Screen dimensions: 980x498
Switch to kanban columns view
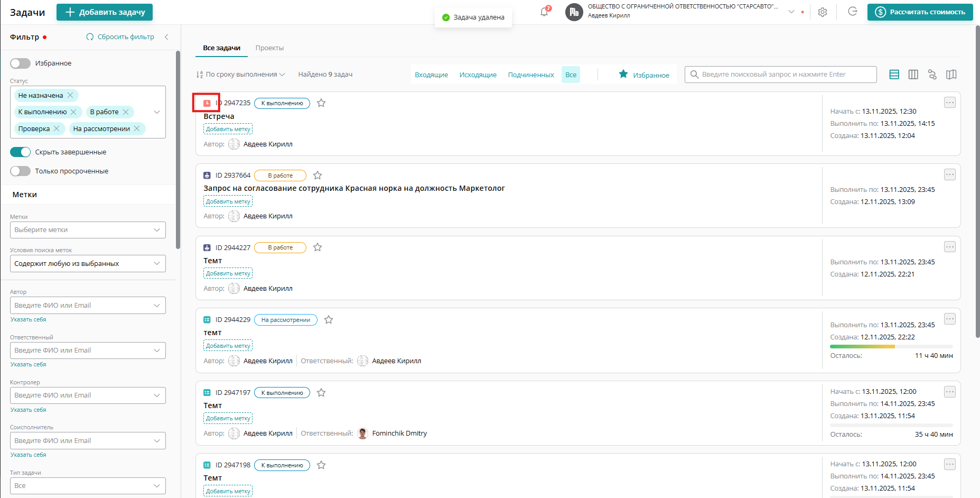pos(913,75)
